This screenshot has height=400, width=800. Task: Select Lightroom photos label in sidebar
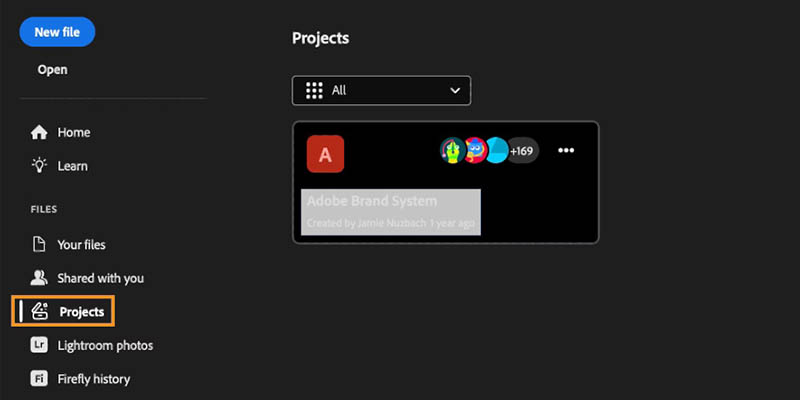(x=105, y=346)
